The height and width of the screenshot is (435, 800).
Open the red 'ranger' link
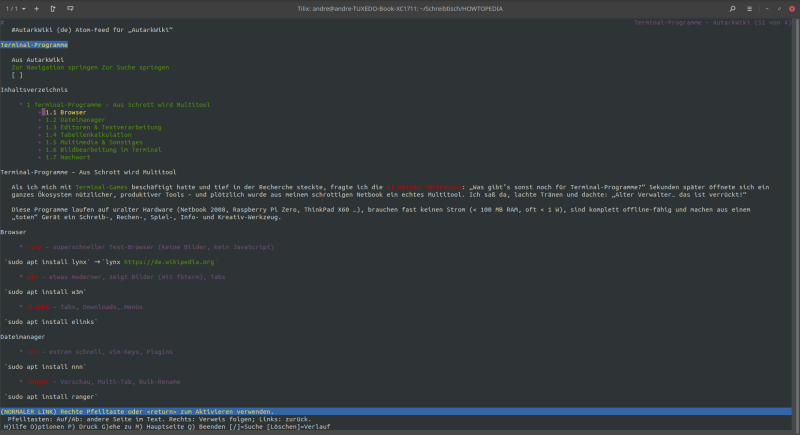pyautogui.click(x=38, y=382)
